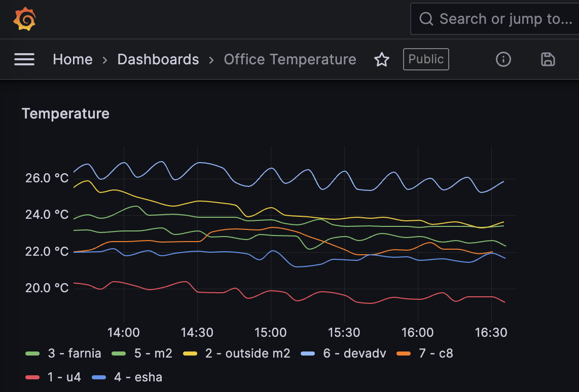579x392 pixels.
Task: Click the Office Temperature breadcrumb
Action: [x=290, y=60]
